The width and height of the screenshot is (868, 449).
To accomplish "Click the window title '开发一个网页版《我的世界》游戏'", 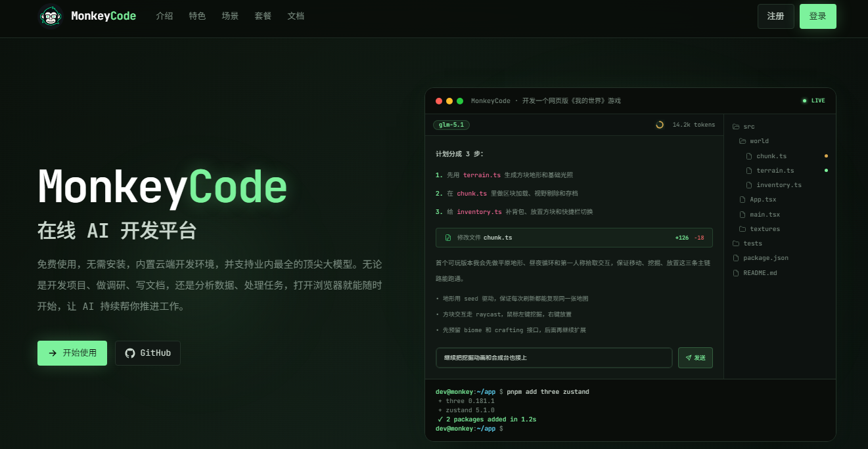I will pos(572,101).
